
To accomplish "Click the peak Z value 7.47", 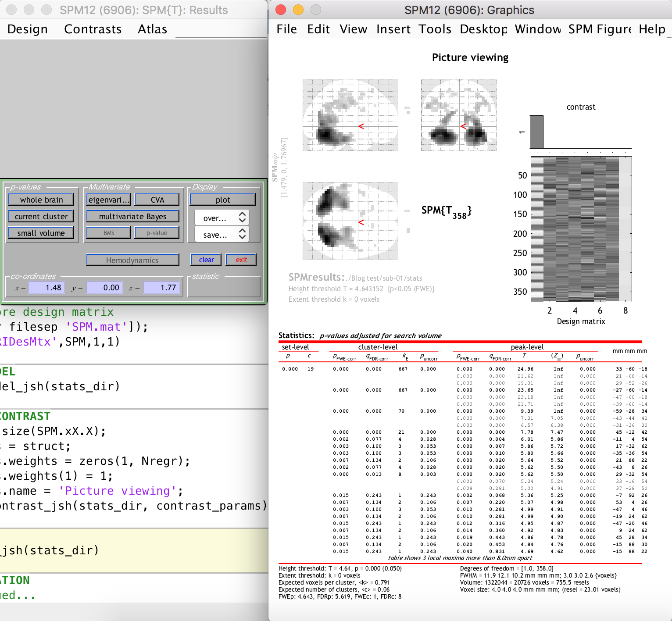I will pos(557,432).
